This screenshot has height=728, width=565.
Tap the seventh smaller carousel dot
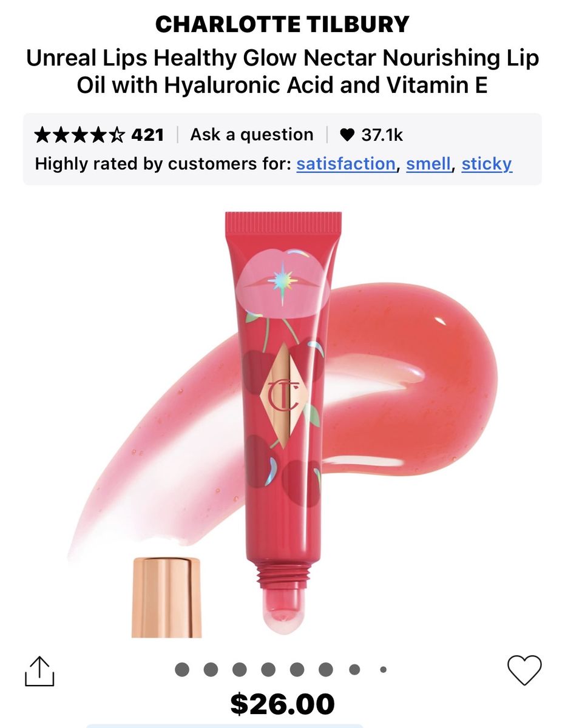pyautogui.click(x=354, y=670)
